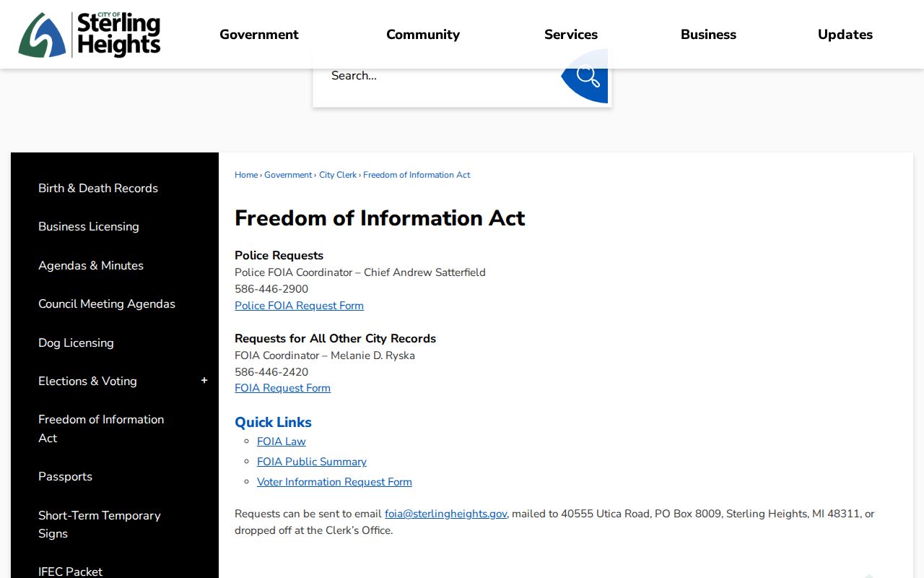The height and width of the screenshot is (578, 924).
Task: Go to the Government breadcrumb link
Action: point(288,175)
